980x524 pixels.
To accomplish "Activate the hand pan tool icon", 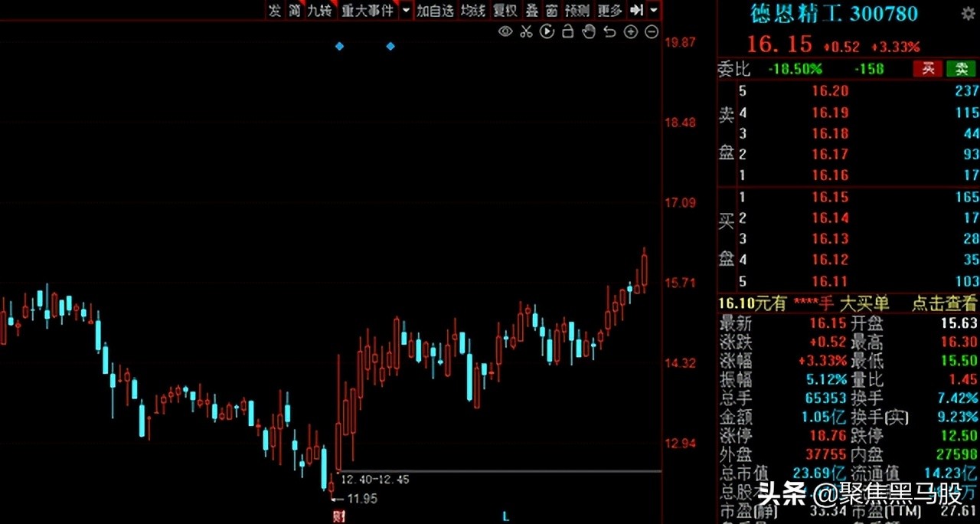I will tap(587, 31).
